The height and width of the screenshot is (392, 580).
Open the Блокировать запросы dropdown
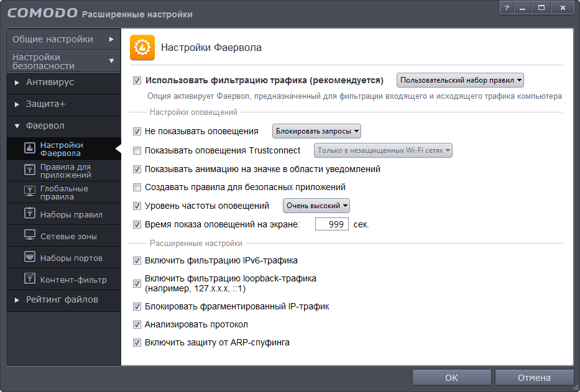pyautogui.click(x=317, y=131)
